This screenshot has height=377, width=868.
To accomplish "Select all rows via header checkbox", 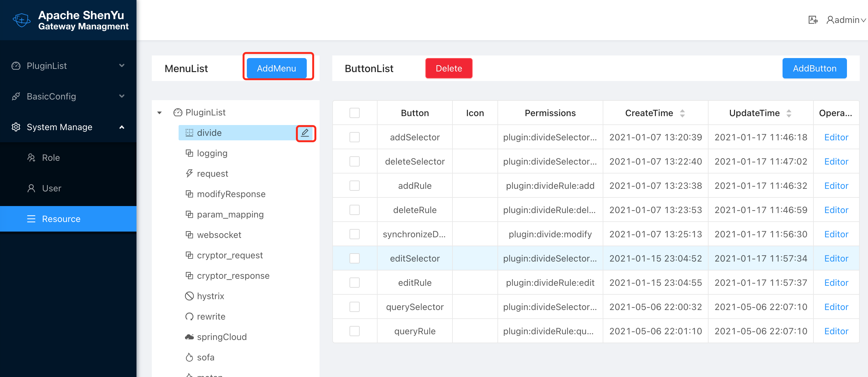I will point(354,113).
